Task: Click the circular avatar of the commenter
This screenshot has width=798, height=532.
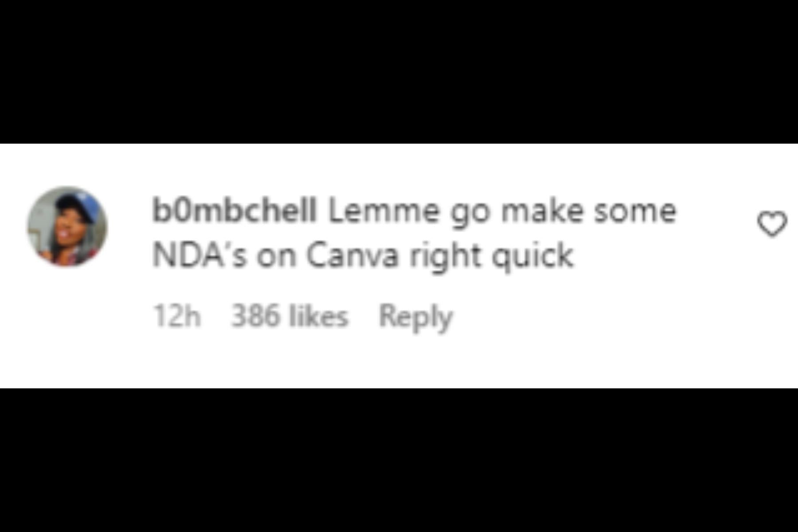Action: [67, 227]
